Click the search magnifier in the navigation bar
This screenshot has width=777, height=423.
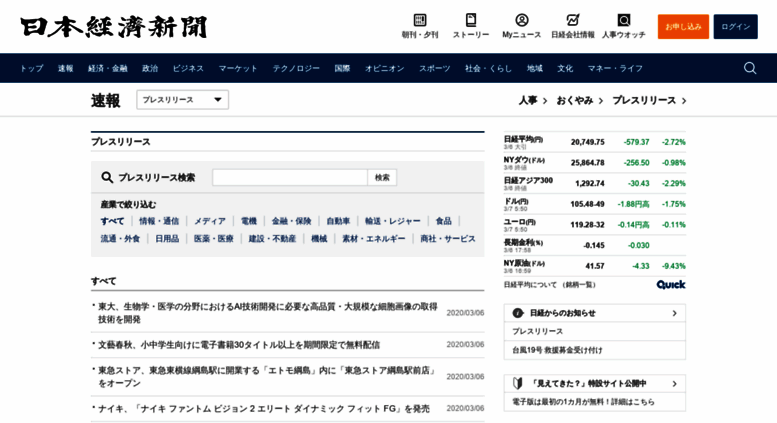(x=750, y=68)
